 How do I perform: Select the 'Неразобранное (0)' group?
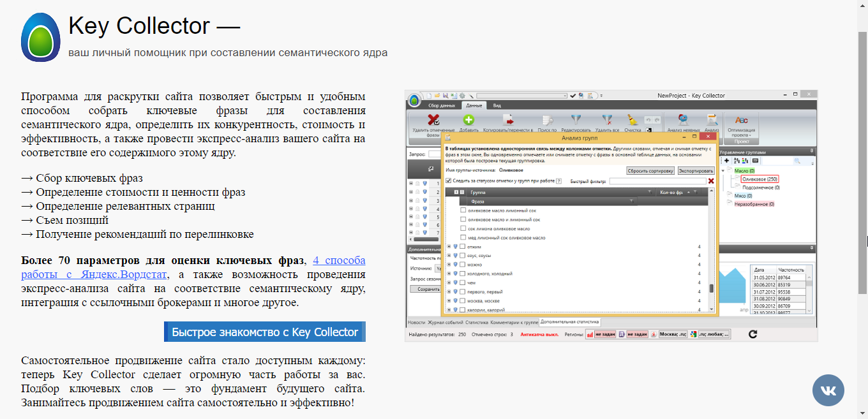pyautogui.click(x=754, y=204)
